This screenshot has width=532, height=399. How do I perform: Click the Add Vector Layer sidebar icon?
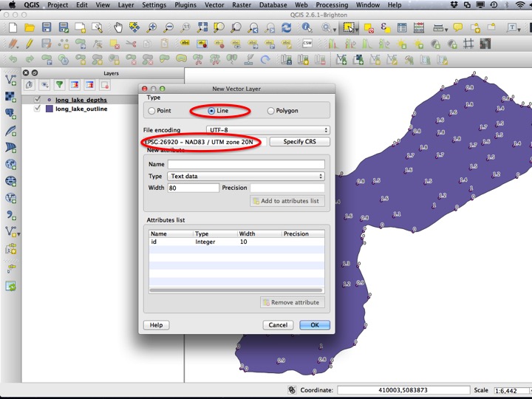pos(10,80)
